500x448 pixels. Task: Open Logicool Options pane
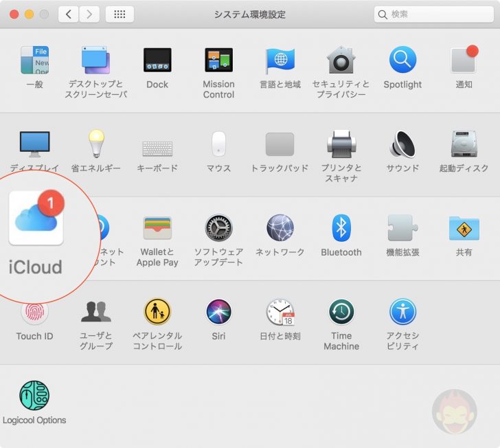pos(34,395)
